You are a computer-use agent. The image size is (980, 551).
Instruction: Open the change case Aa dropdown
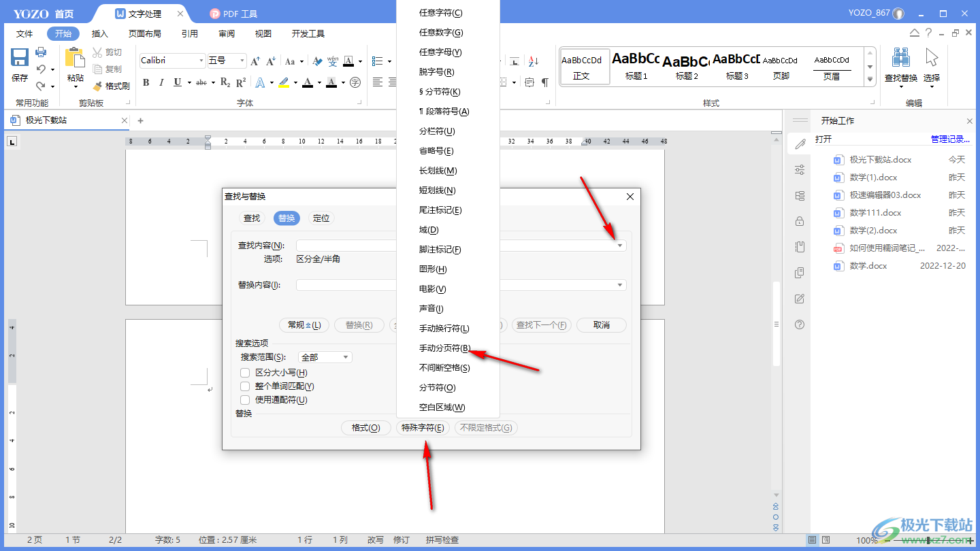click(294, 61)
